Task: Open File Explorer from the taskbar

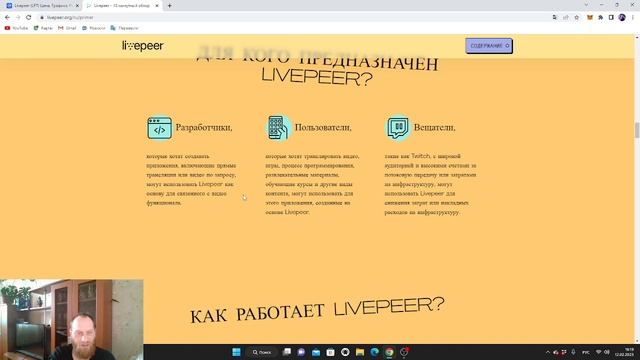Action: [x=360, y=352]
